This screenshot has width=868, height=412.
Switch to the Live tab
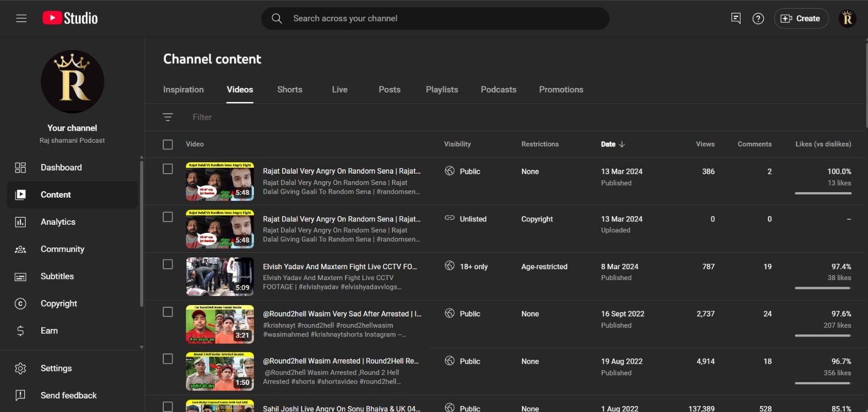click(340, 90)
